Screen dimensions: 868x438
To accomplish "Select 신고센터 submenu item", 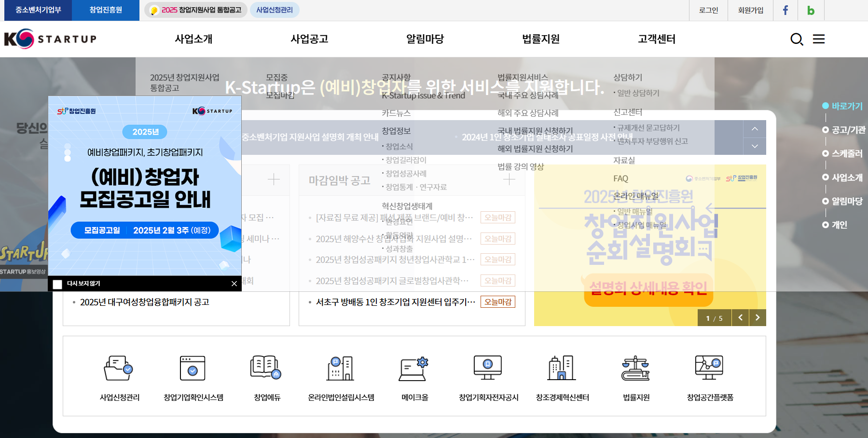I will tap(628, 112).
